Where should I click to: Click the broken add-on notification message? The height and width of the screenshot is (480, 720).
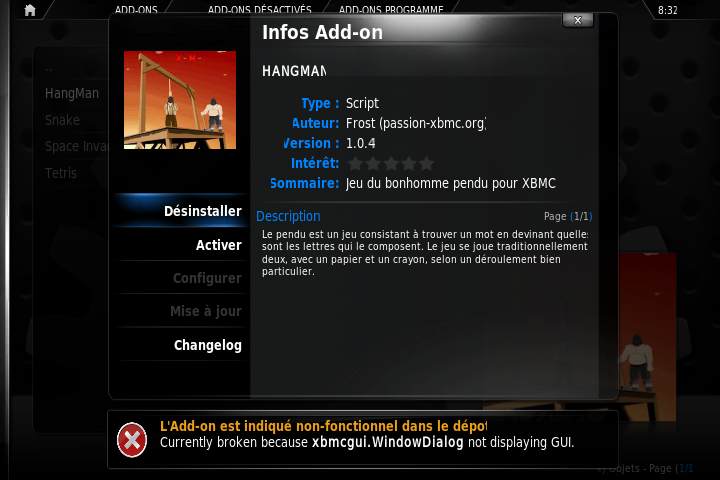coord(367,434)
